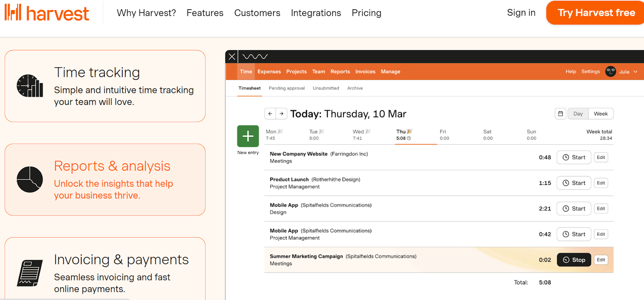Click 'Today: Thursday, 10 Mar' heading

pyautogui.click(x=348, y=114)
